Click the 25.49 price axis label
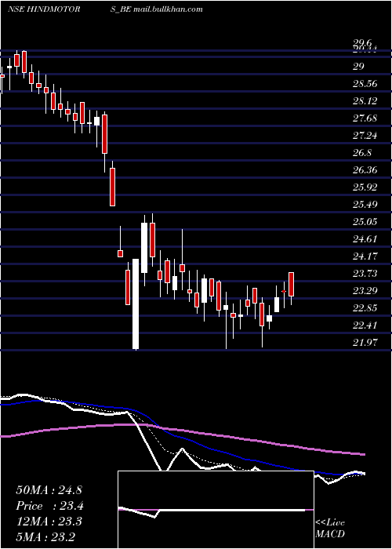Image resolution: width=392 pixels, height=549 pixels. point(365,205)
